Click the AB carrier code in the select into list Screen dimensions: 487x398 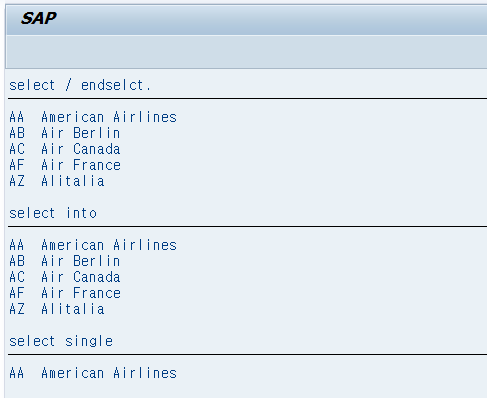pyautogui.click(x=17, y=261)
